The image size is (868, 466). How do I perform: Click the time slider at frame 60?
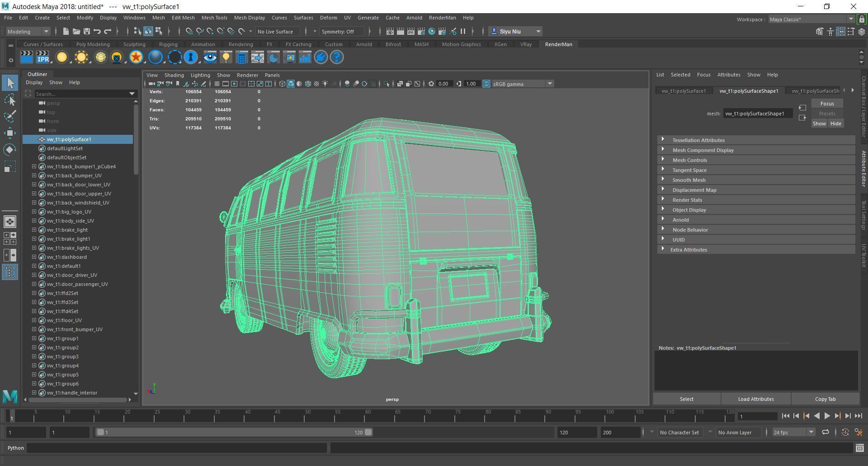pyautogui.click(x=368, y=416)
